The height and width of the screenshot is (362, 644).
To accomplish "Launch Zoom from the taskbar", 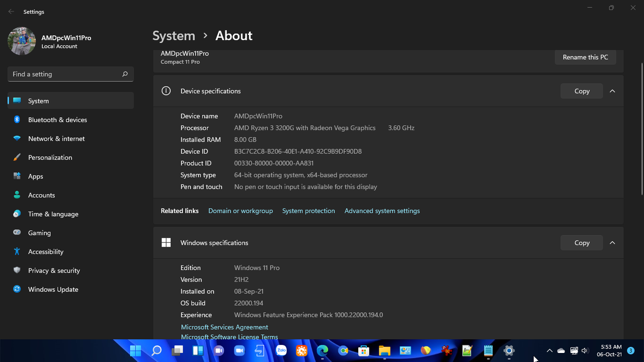I will [239, 350].
